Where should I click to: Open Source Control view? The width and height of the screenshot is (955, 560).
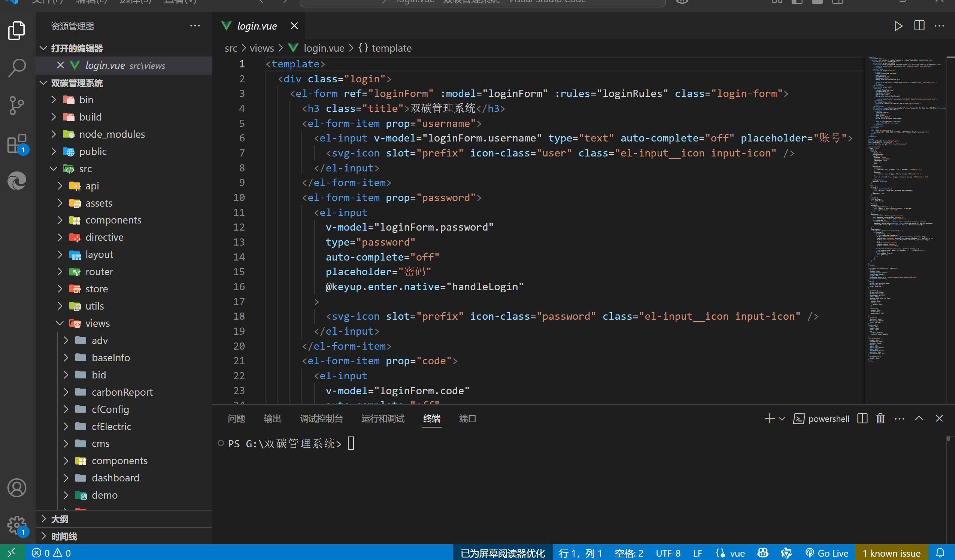tap(17, 105)
